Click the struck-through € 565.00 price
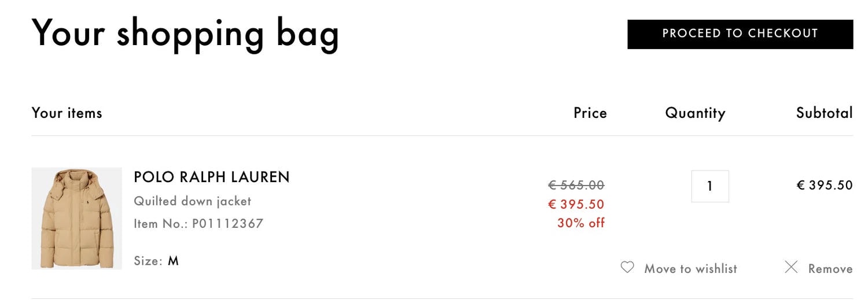Viewport: 868px width, 300px height. (576, 185)
